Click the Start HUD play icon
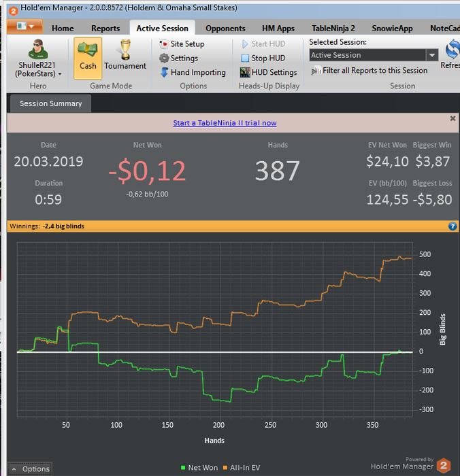The height and width of the screenshot is (476, 460). coord(244,44)
